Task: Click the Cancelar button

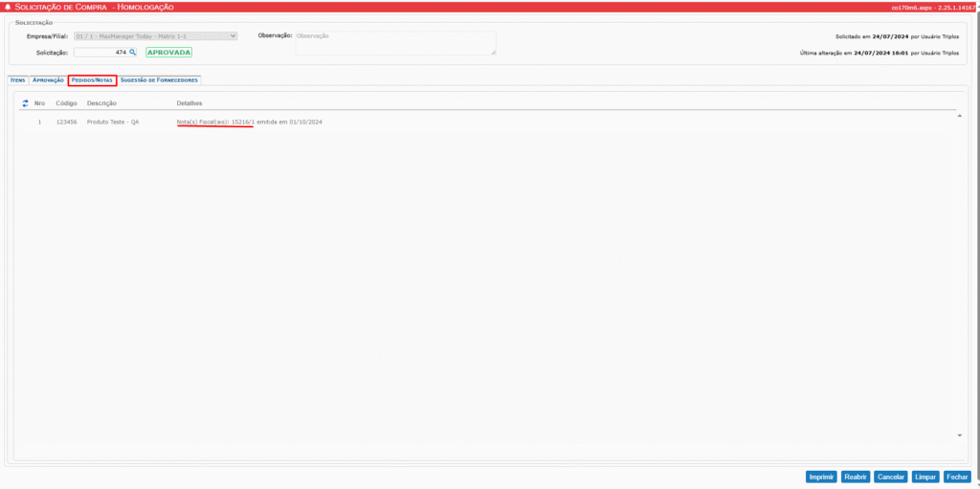Action: 891,477
